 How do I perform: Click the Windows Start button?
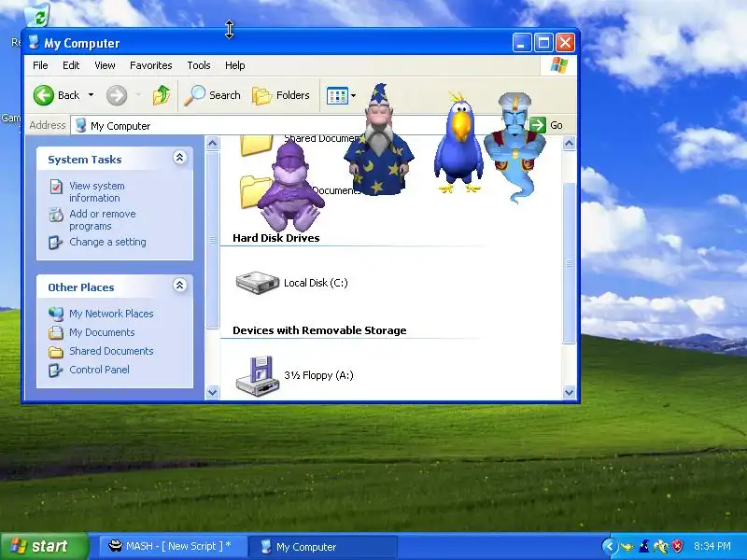44,546
